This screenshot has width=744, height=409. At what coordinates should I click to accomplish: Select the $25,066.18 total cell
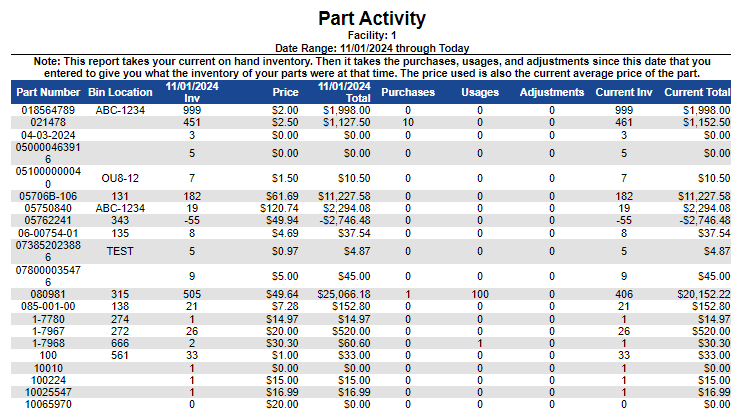[x=345, y=294]
